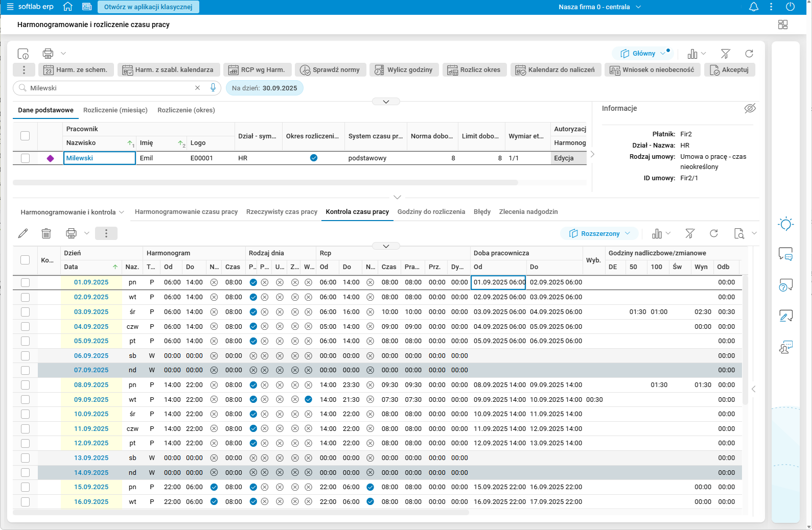Click the notifications bell icon
The height and width of the screenshot is (530, 812).
tap(753, 7)
